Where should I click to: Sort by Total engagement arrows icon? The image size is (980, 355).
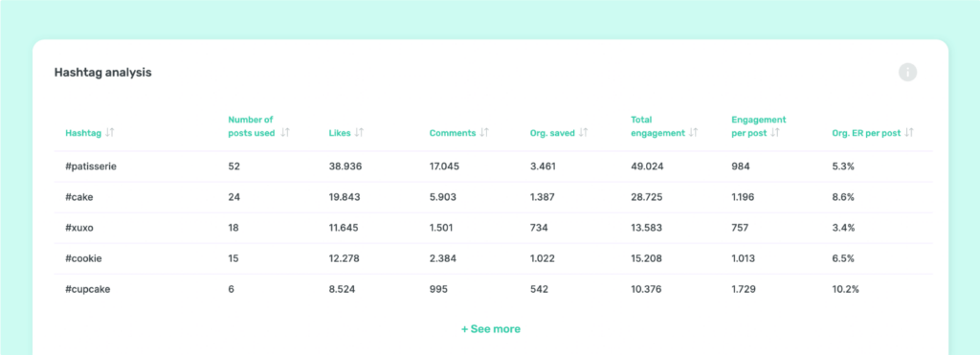point(693,132)
